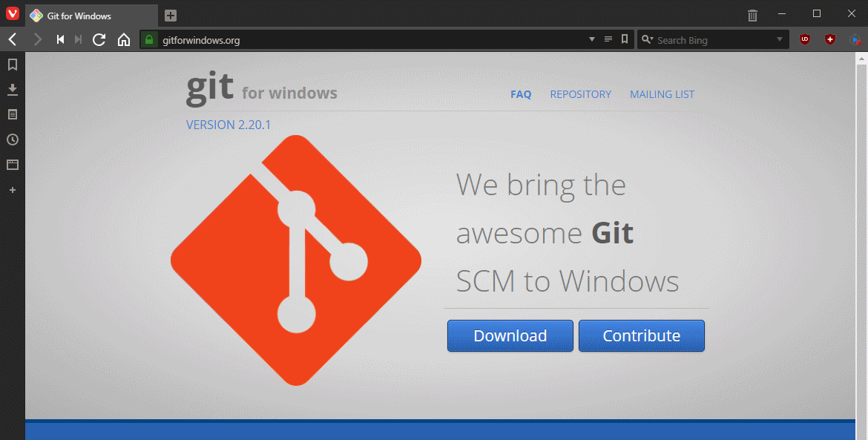Open the address bar dropdown arrow

[591, 39]
